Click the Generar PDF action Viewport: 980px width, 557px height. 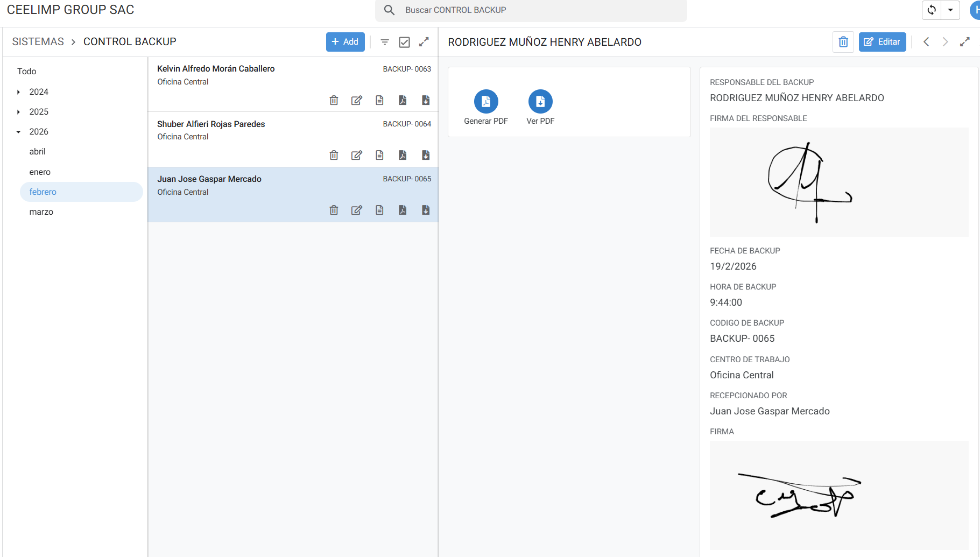(x=486, y=101)
